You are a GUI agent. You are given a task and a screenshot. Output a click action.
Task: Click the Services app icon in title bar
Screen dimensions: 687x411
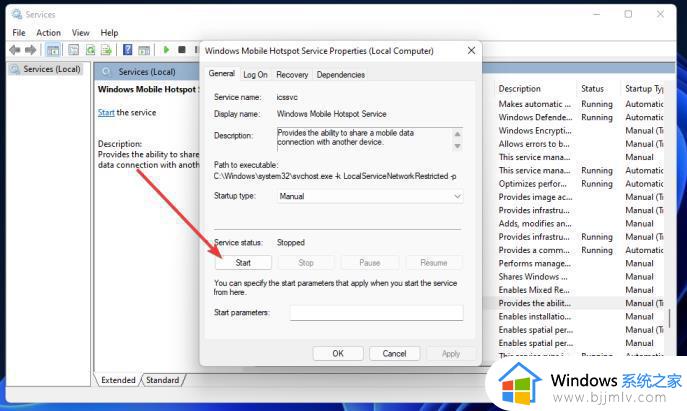coord(17,14)
